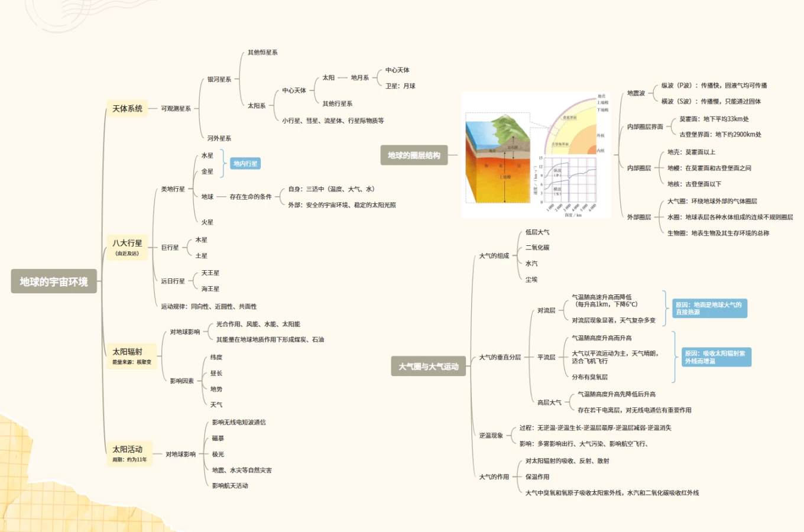Select the 水星 node
The image size is (804, 532).
click(x=207, y=155)
